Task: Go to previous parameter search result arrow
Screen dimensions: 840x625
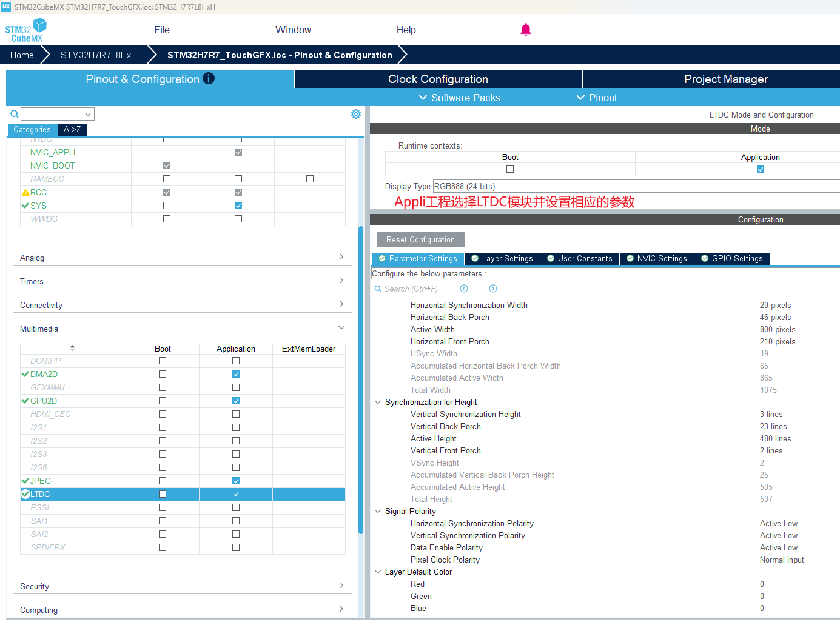Action: click(x=464, y=289)
